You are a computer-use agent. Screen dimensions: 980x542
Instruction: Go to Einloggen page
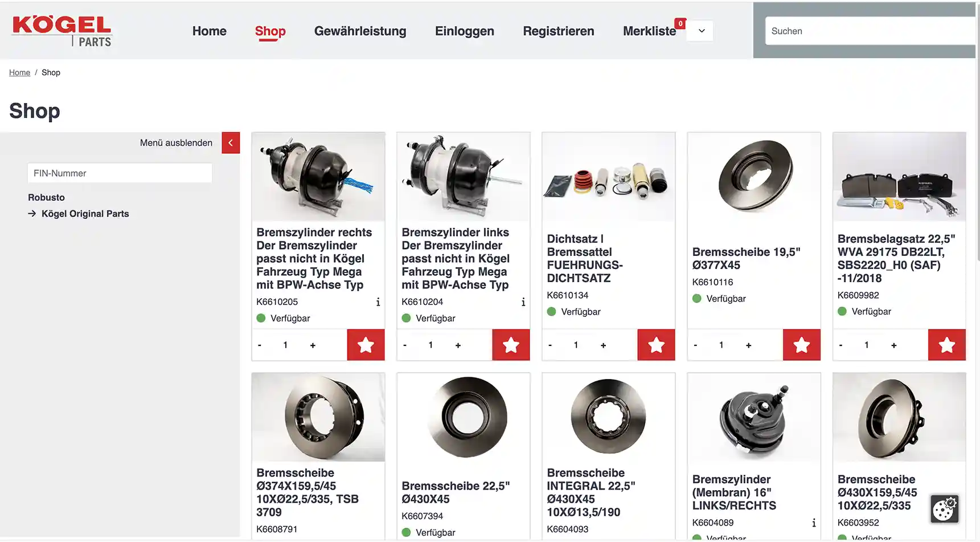point(465,31)
